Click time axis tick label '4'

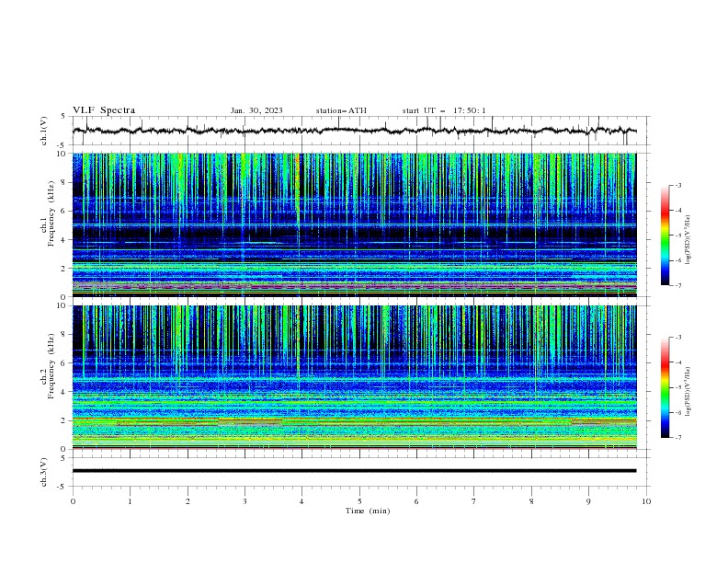[301, 501]
